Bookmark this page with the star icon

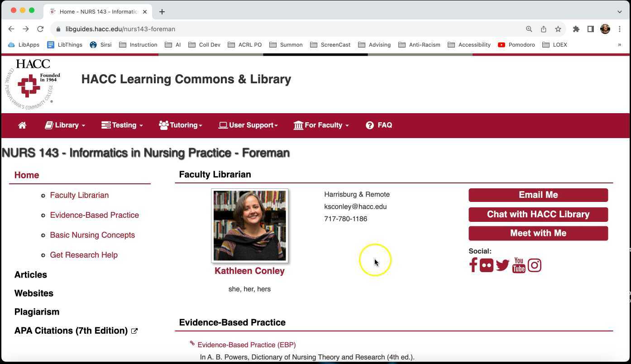pos(558,29)
